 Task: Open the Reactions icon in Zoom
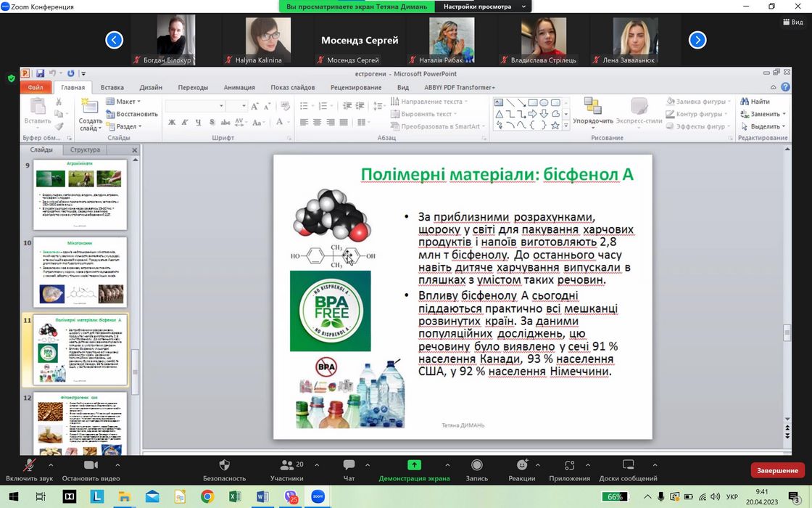pos(521,465)
